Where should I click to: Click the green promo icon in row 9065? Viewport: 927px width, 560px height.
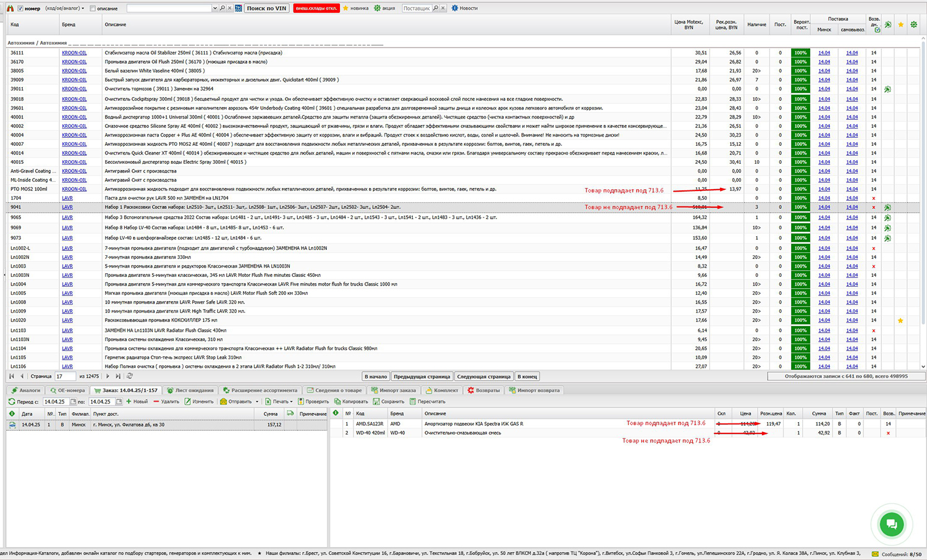click(887, 218)
